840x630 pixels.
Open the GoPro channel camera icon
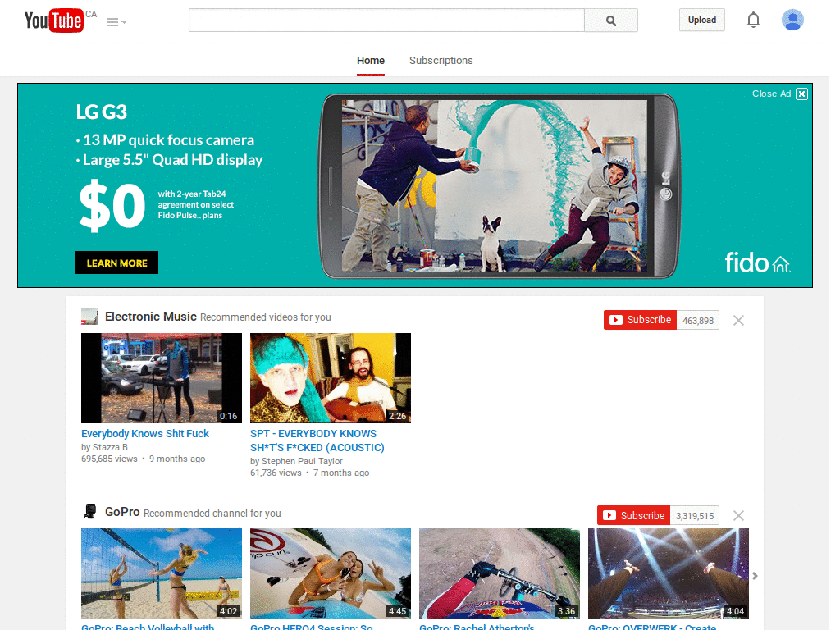(x=89, y=512)
